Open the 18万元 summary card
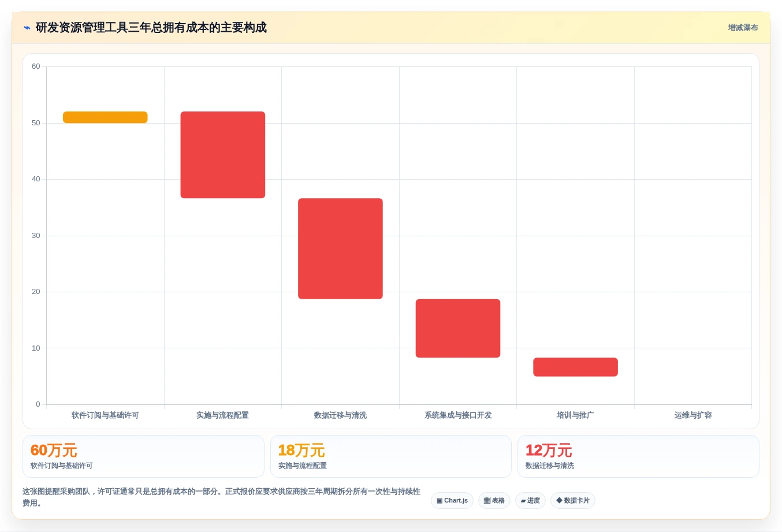782x532 pixels. [391, 456]
